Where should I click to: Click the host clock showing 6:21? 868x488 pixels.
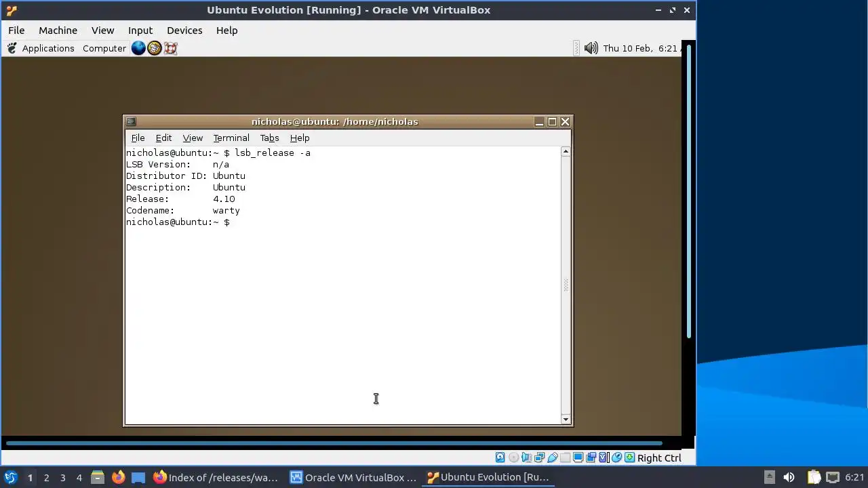click(x=854, y=477)
